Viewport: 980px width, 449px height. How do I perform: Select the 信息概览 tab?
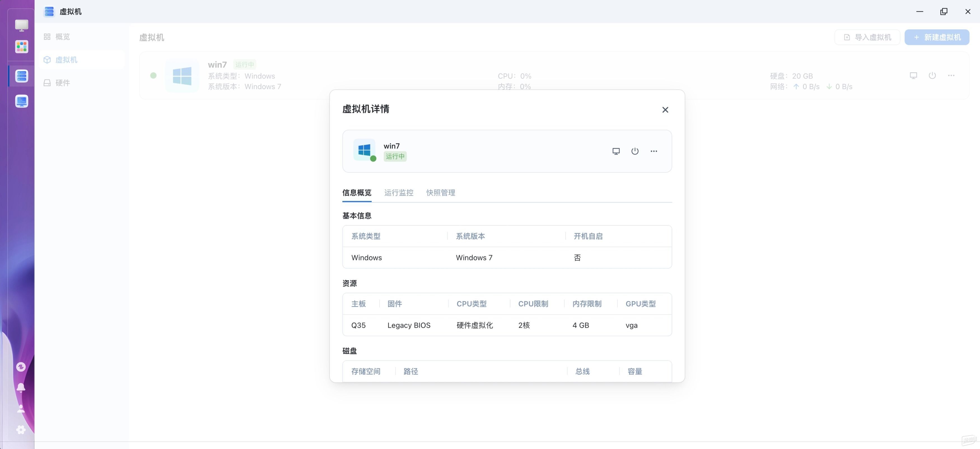356,193
